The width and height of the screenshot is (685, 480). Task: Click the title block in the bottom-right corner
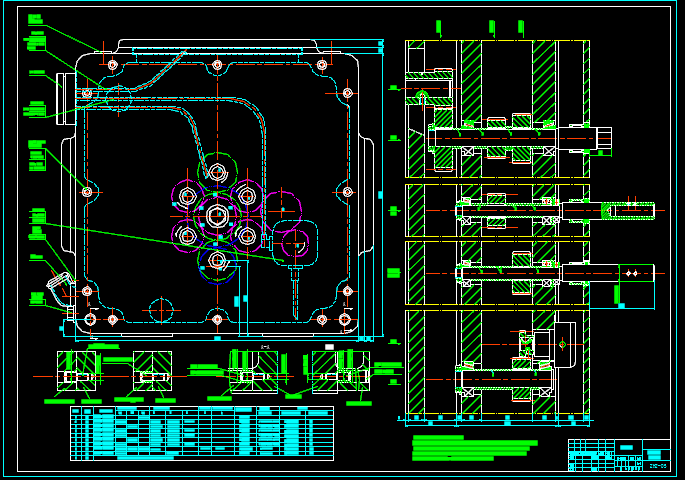619,455
